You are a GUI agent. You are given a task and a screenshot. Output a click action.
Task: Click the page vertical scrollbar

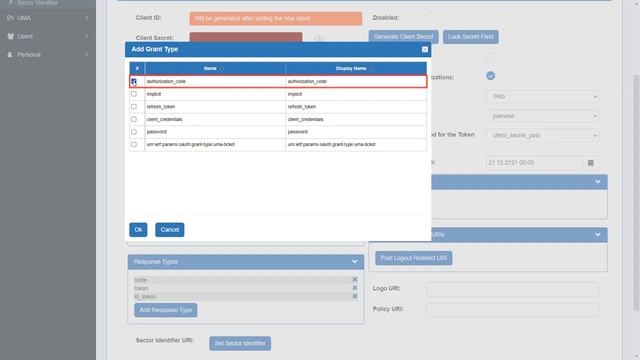point(636,192)
